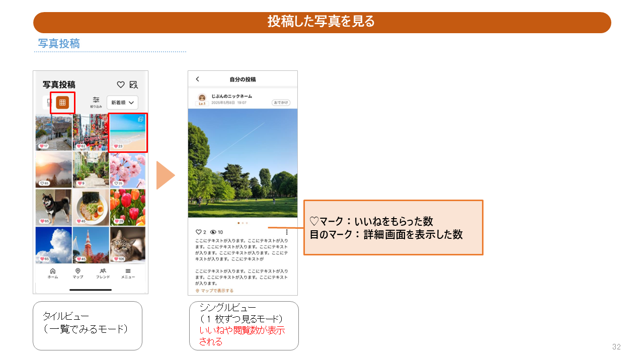The image size is (644, 362).
Task: Go back from 自分の投稿 screen
Action: (197, 79)
